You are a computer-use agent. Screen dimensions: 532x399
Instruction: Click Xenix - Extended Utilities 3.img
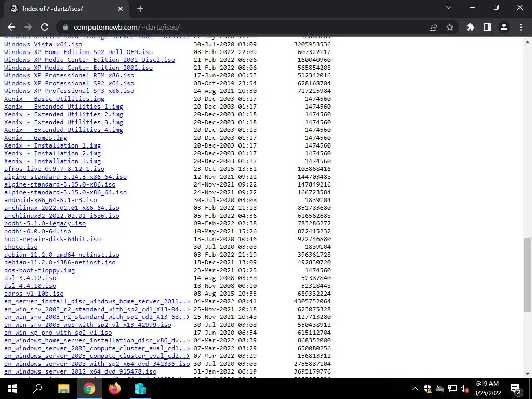(x=63, y=122)
